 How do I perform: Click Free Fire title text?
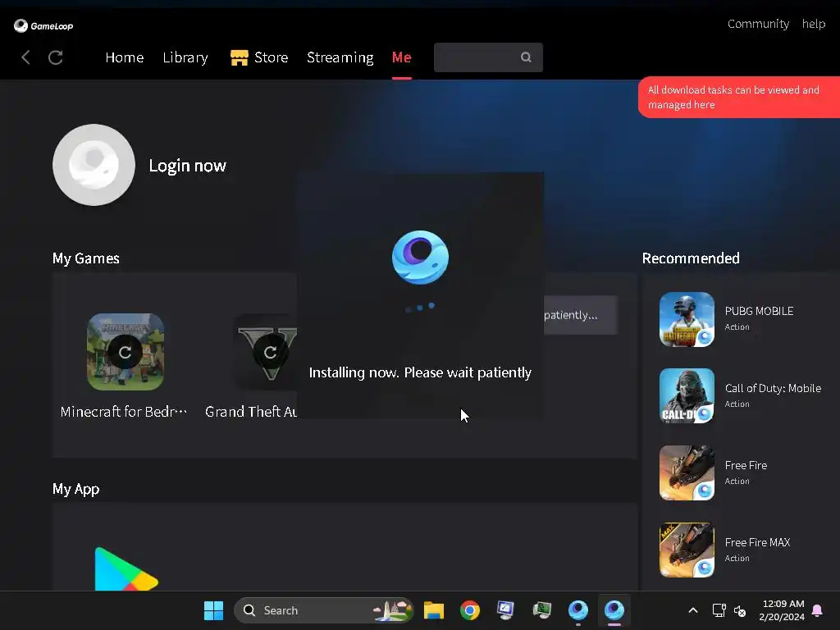[746, 466]
